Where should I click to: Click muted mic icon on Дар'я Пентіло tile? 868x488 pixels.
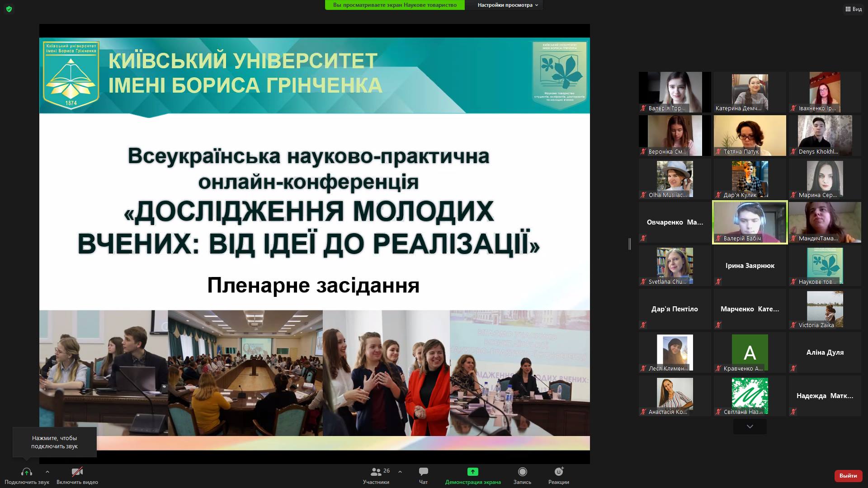[643, 325]
